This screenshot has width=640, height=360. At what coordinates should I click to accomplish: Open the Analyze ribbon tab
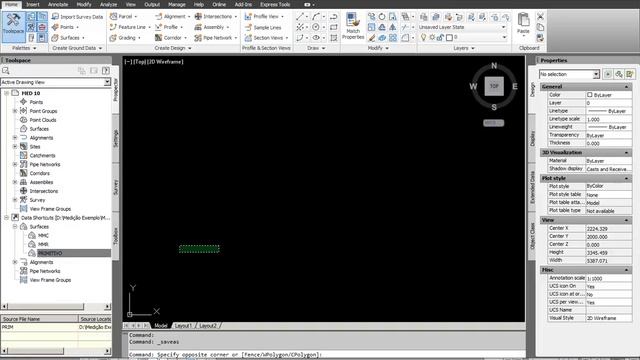point(108,4)
